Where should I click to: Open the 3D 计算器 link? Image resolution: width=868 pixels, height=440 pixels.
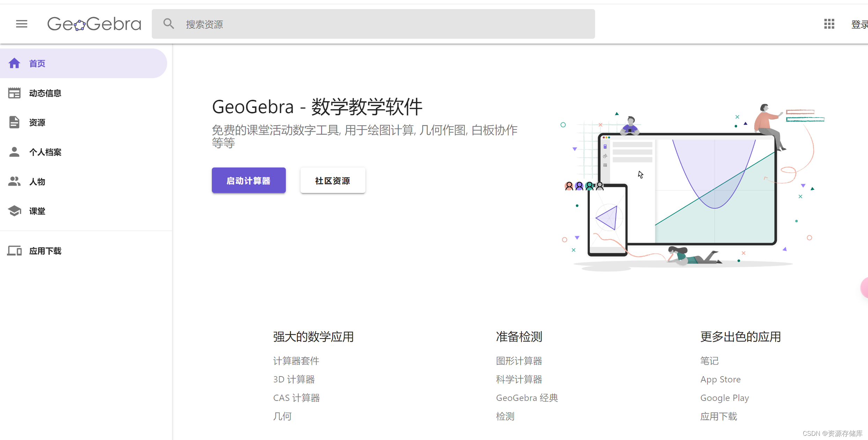(294, 379)
